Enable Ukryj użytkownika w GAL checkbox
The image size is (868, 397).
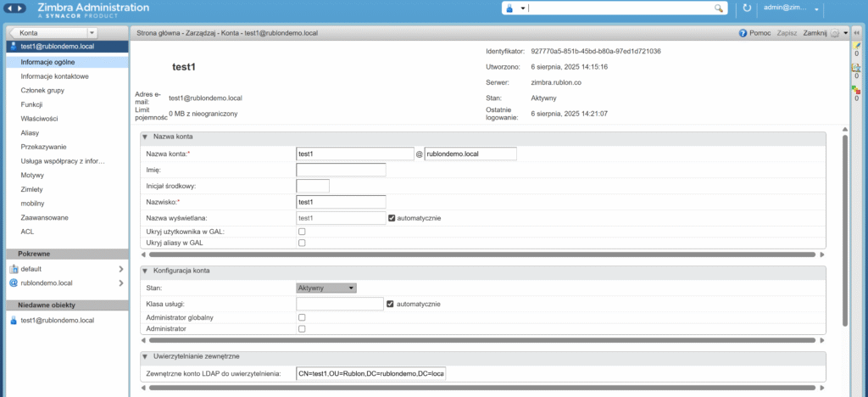(302, 232)
